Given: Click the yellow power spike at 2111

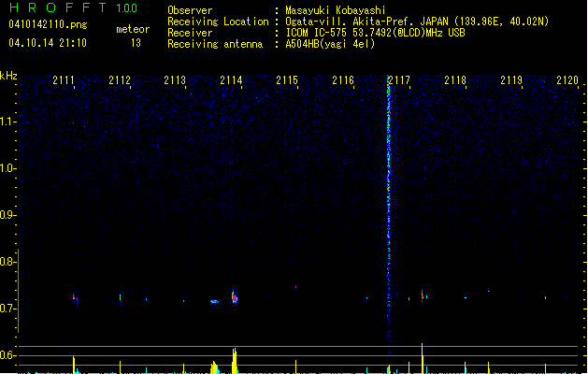Looking at the screenshot, I should (74, 365).
